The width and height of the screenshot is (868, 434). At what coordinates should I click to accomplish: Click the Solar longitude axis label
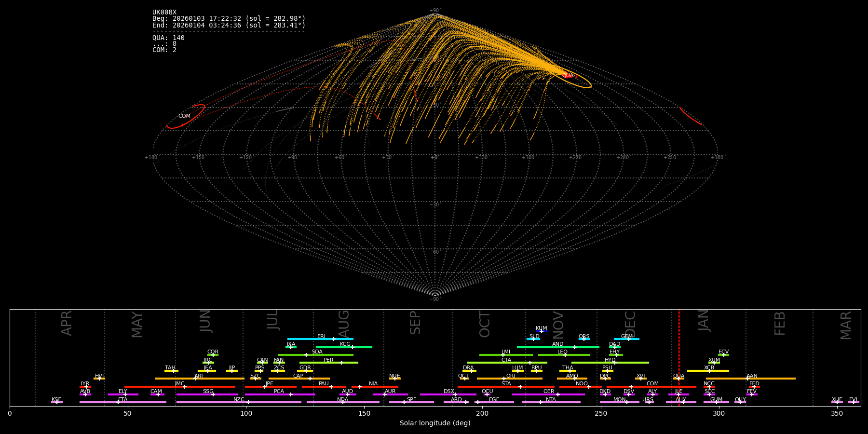pos(435,423)
